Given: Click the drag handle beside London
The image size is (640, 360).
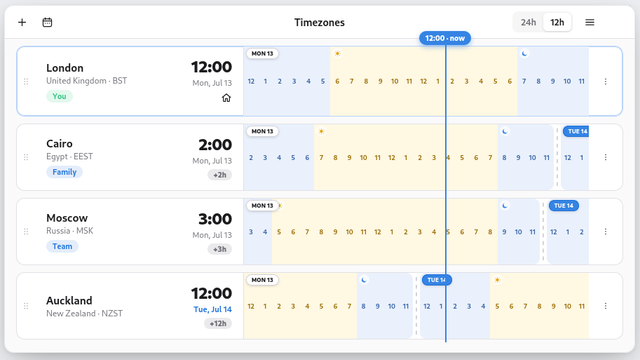Looking at the screenshot, I should pyautogui.click(x=26, y=82).
